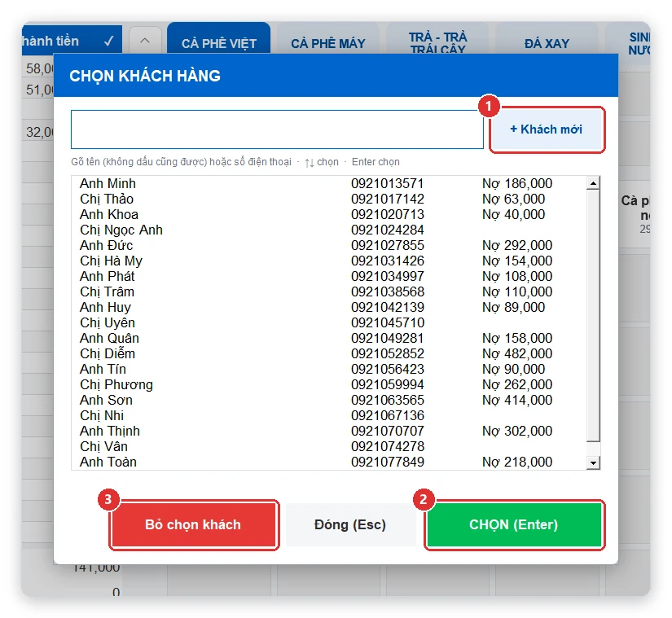Pick Chị Trâm from the customer list
This screenshot has height=618, width=672.
(329, 291)
